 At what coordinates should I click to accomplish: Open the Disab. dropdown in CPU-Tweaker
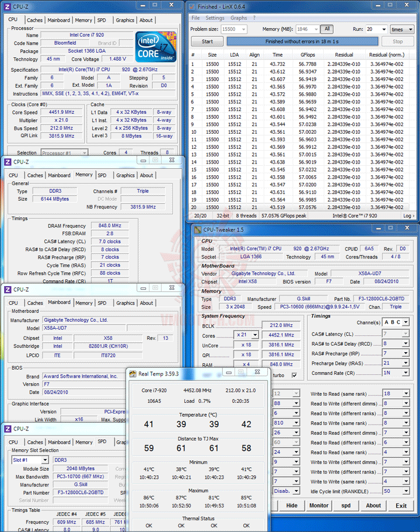(x=296, y=491)
